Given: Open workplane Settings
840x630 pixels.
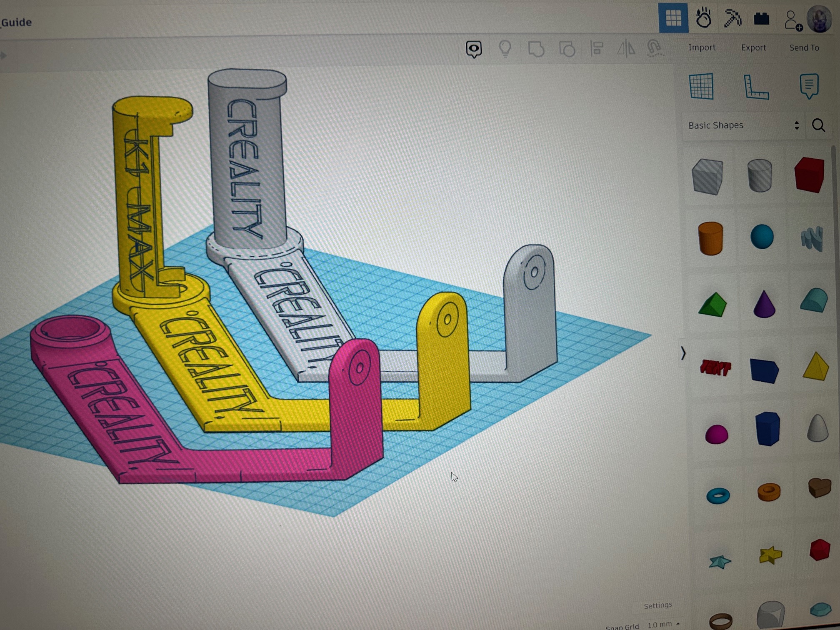Looking at the screenshot, I should (658, 605).
